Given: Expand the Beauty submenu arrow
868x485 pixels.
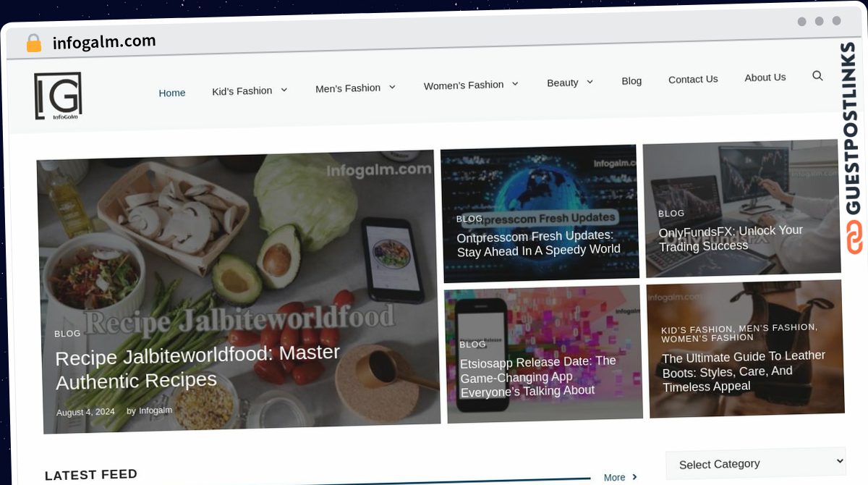Looking at the screenshot, I should pos(590,82).
